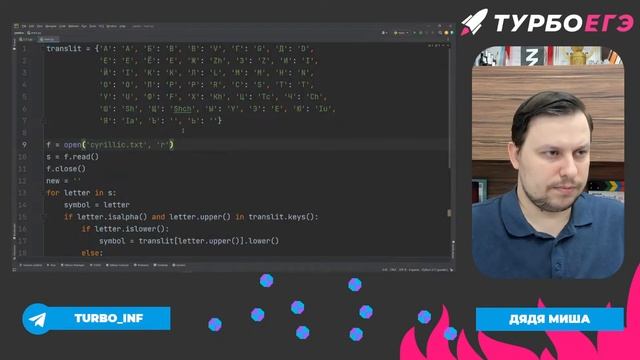
Task: Click 's = f.read()' on line 10
Action: 72,157
